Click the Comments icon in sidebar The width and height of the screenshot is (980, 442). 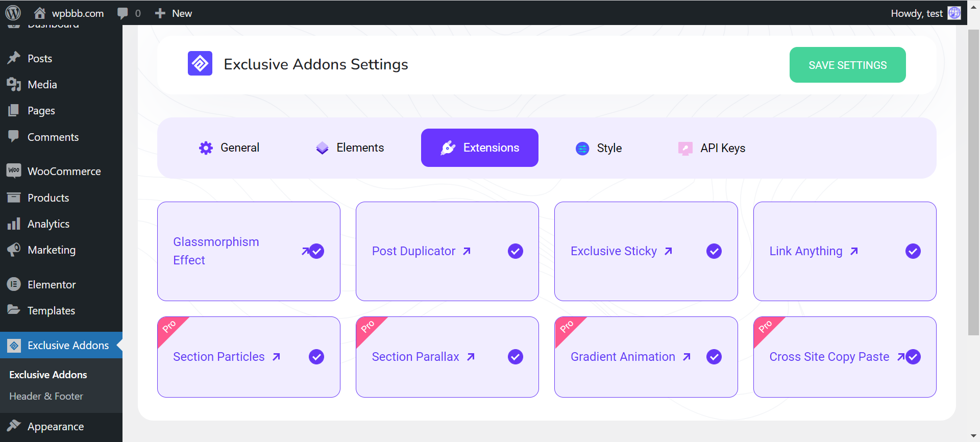point(14,136)
